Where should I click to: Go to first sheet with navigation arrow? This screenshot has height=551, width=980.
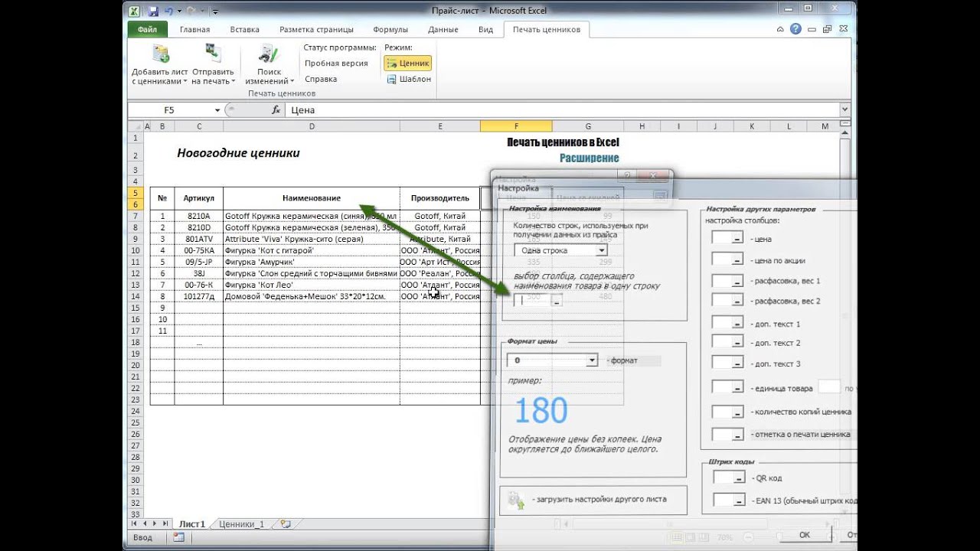point(135,523)
